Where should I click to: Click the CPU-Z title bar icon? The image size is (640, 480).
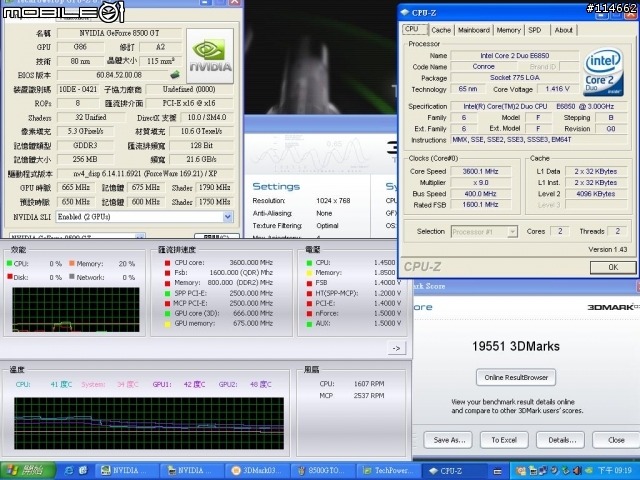coord(405,13)
